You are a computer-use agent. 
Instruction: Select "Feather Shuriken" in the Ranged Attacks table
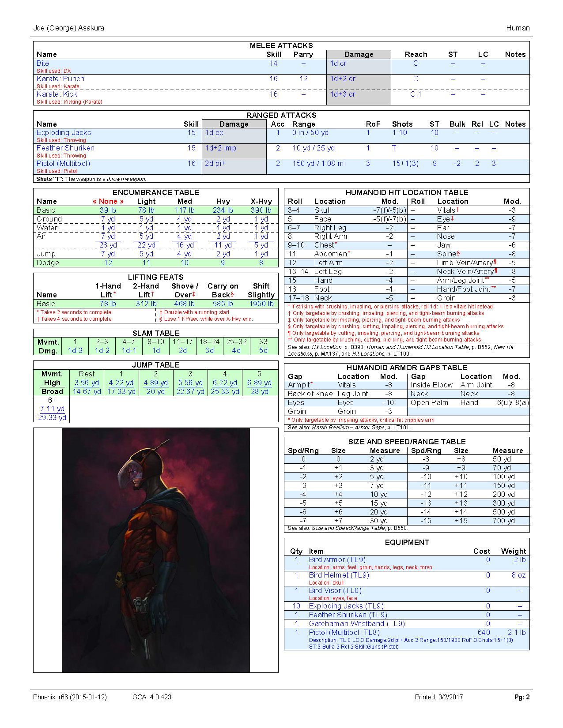click(65, 148)
